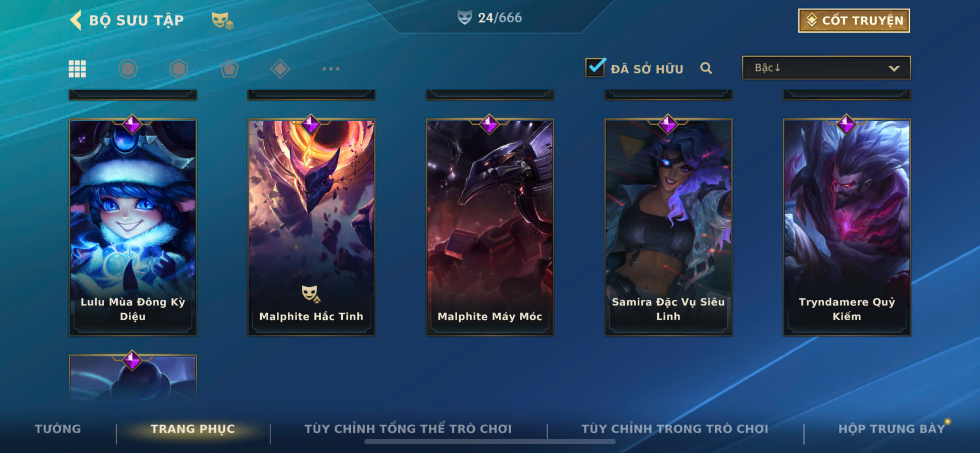Switch to the Tướng tab
The height and width of the screenshot is (453, 980).
tap(58, 429)
